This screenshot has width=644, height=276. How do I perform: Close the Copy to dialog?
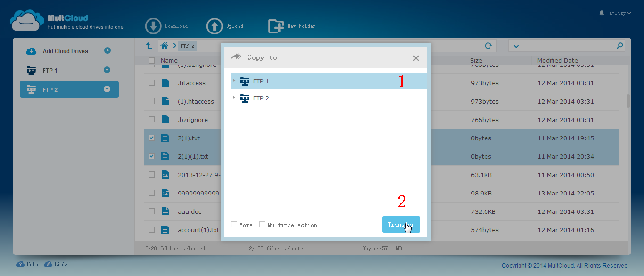pos(416,58)
